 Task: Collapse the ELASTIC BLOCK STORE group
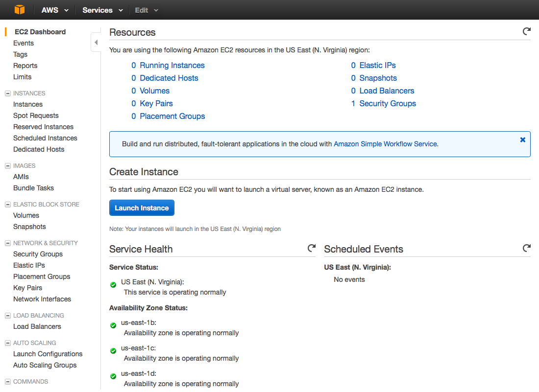(x=7, y=205)
